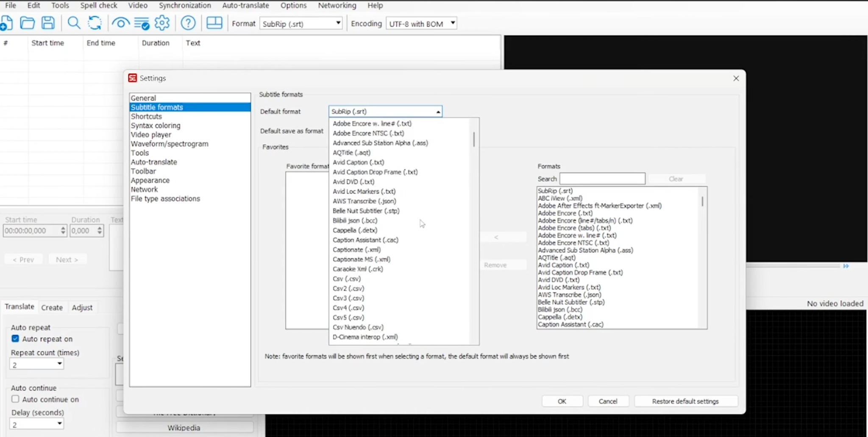868x437 pixels.
Task: Open the Synchronization menu
Action: coord(185,6)
